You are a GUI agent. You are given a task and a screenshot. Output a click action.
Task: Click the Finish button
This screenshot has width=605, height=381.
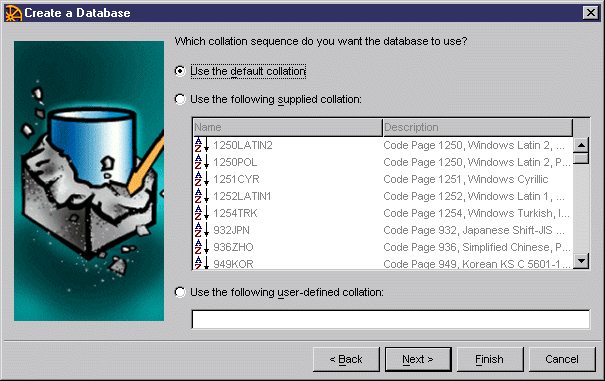490,359
